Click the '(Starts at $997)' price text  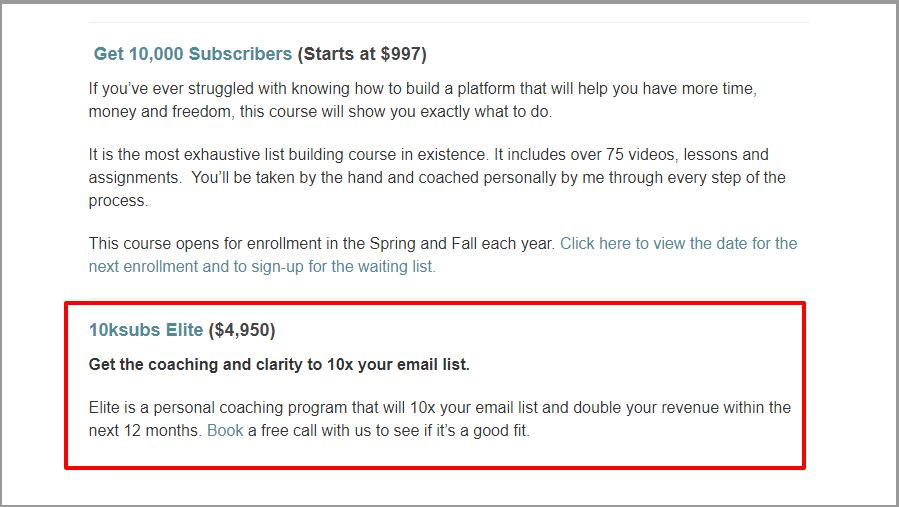pyautogui.click(x=362, y=54)
